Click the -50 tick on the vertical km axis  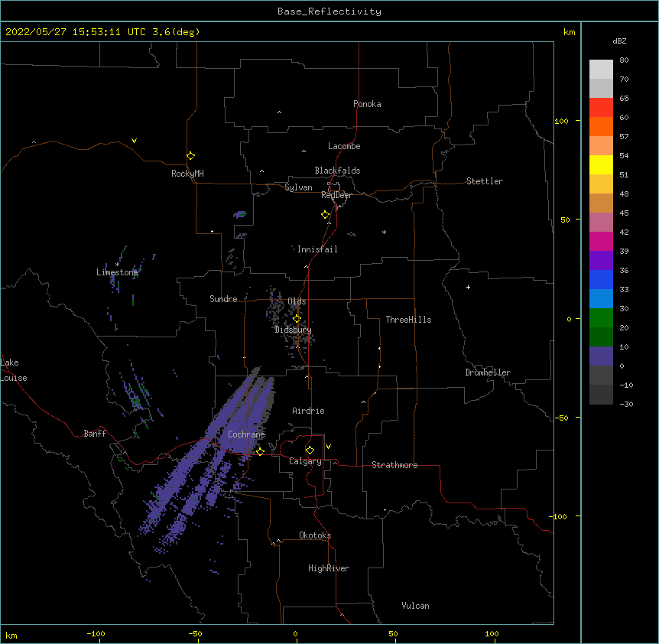(561, 418)
